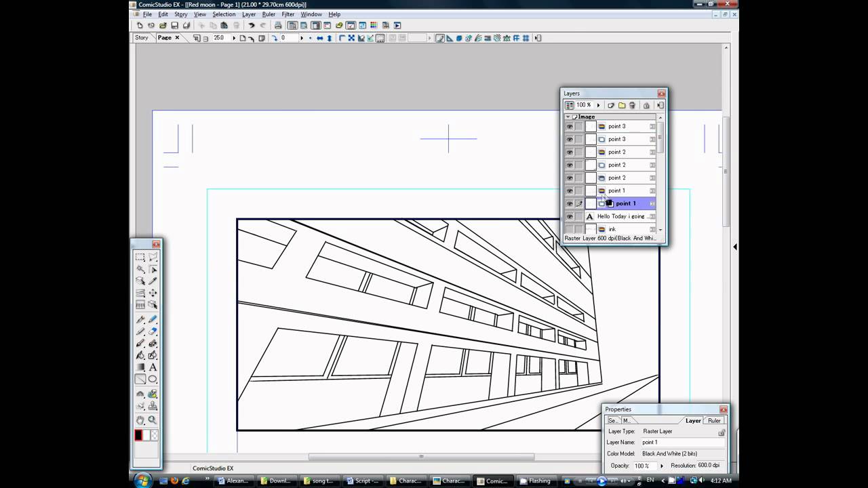Click the side panel collapse arrow at right edge
Viewport: 868px width, 488px height.
[x=735, y=247]
